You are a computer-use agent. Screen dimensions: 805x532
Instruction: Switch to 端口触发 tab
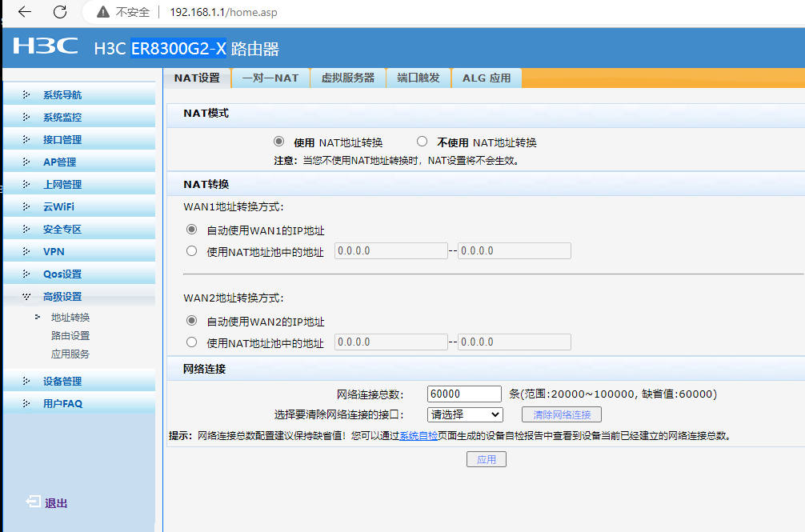click(x=419, y=78)
